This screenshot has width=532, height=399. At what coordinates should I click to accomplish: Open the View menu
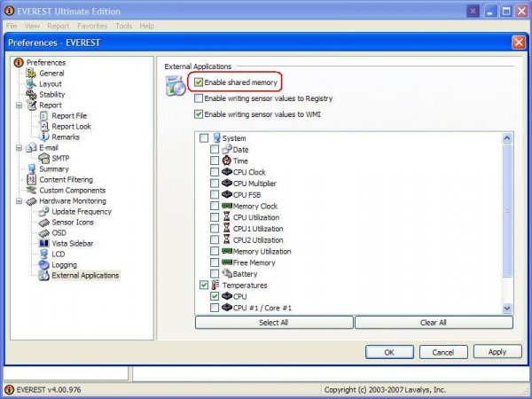(x=32, y=26)
